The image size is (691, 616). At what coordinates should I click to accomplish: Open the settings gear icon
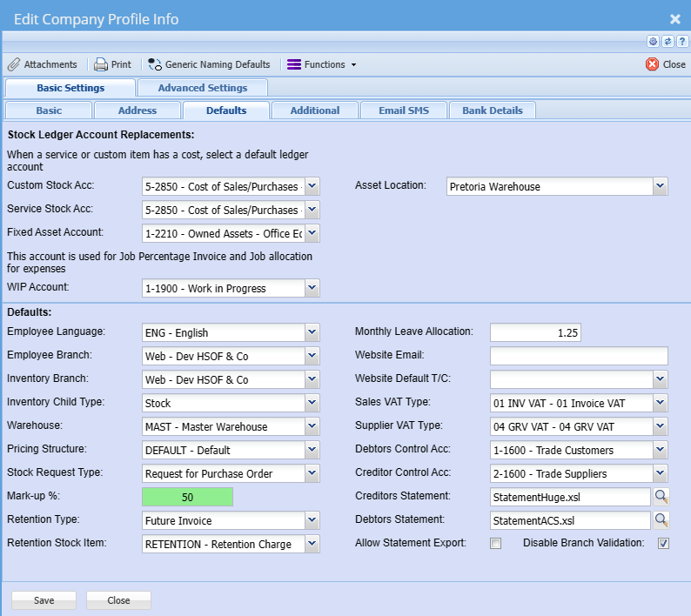tap(653, 41)
